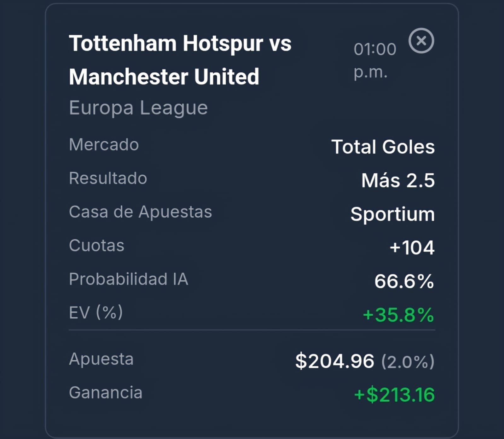Select the +104 odds value

(412, 248)
